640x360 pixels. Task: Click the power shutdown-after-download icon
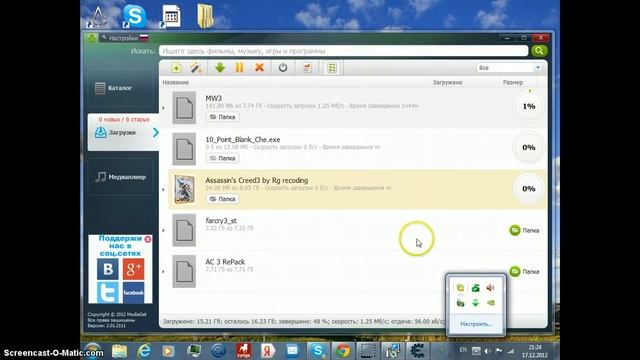point(283,68)
